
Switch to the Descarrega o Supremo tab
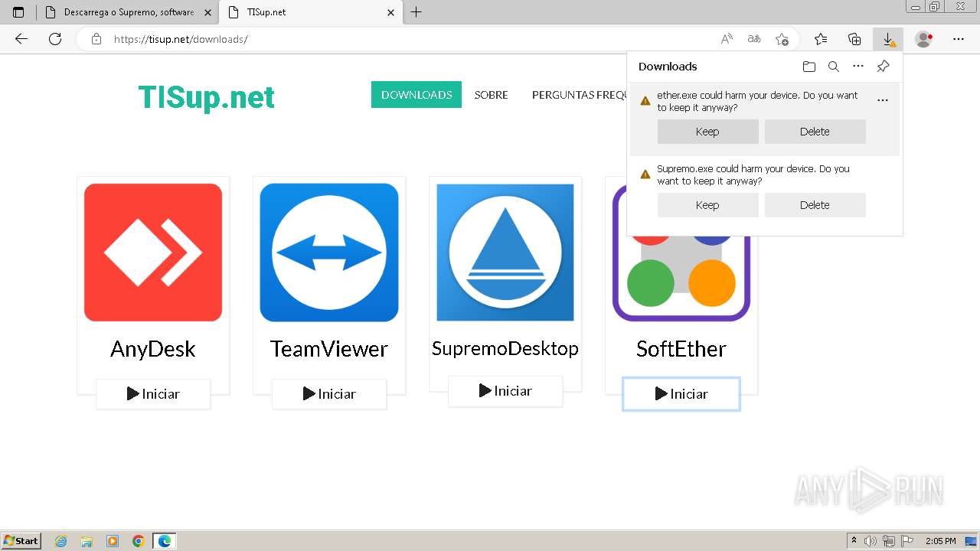128,12
